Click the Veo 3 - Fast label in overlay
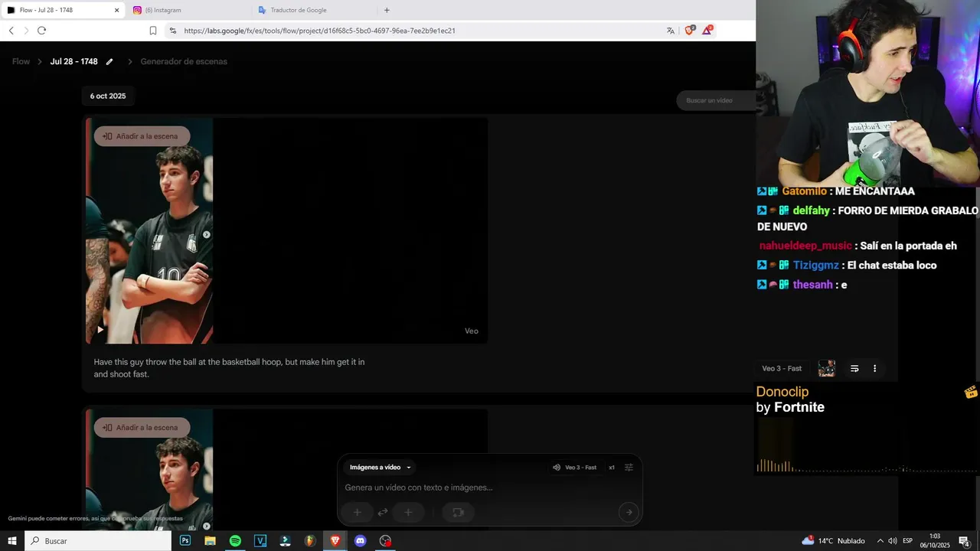The width and height of the screenshot is (980, 551). click(x=782, y=369)
